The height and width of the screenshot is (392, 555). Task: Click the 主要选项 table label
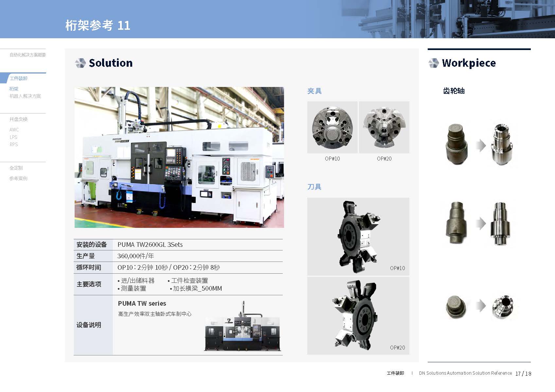(89, 284)
